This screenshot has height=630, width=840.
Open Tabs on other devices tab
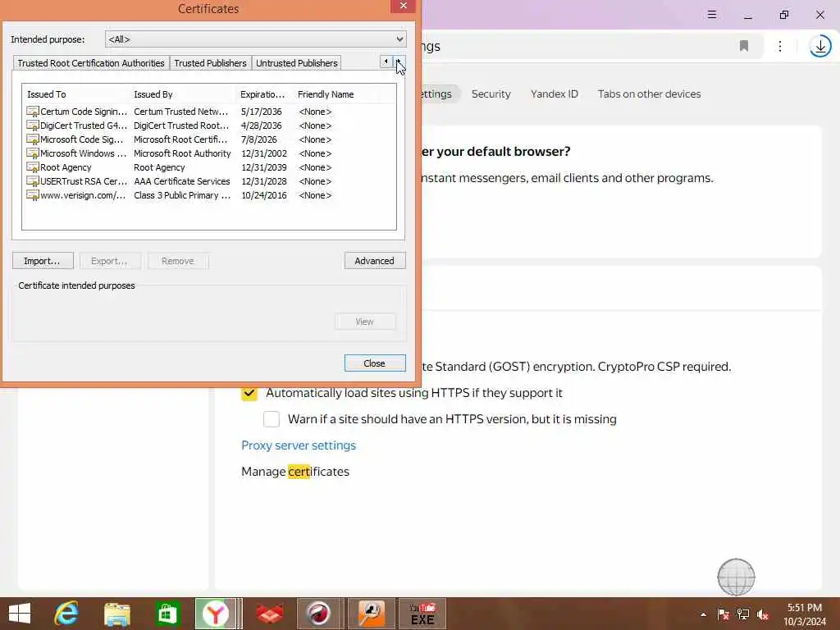(x=649, y=94)
